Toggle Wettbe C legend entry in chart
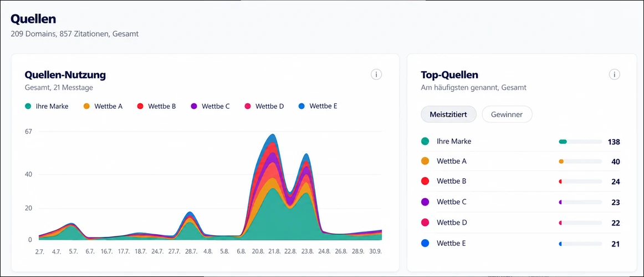 click(x=210, y=106)
